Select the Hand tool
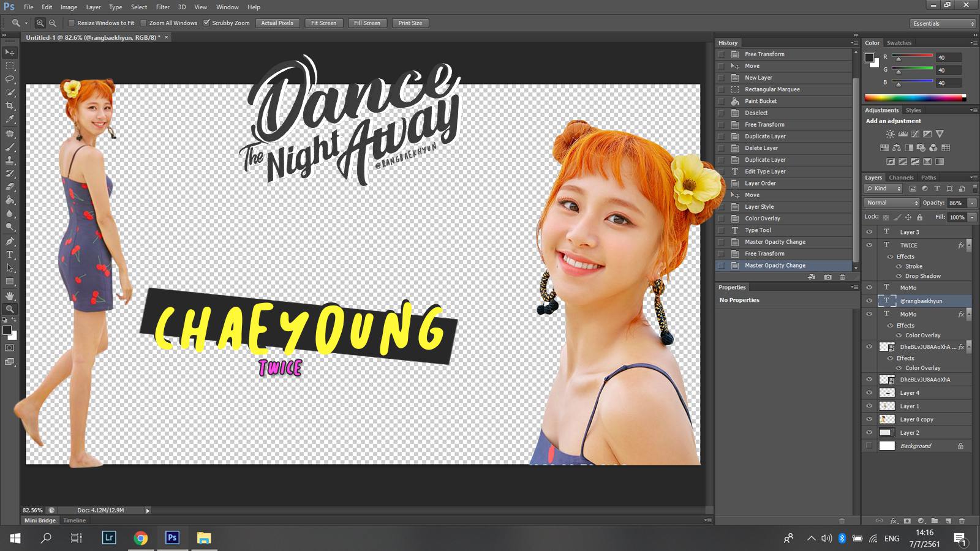Viewport: 980px width, 551px height. coord(10,296)
